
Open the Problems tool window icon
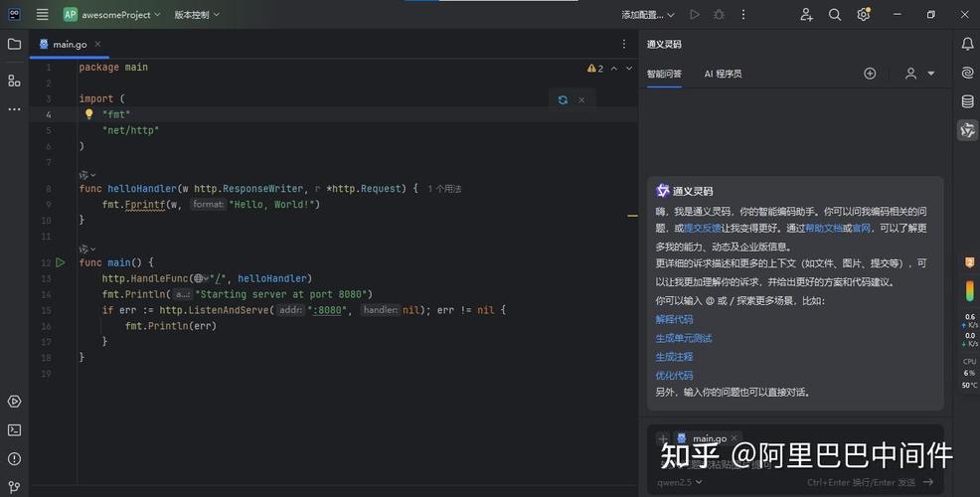pyautogui.click(x=14, y=459)
